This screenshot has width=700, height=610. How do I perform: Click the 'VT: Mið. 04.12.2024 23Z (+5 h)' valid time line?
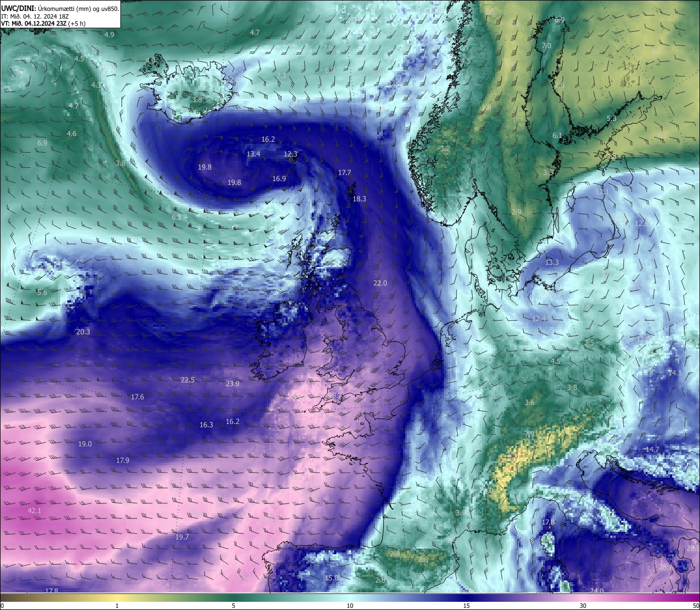point(44,24)
